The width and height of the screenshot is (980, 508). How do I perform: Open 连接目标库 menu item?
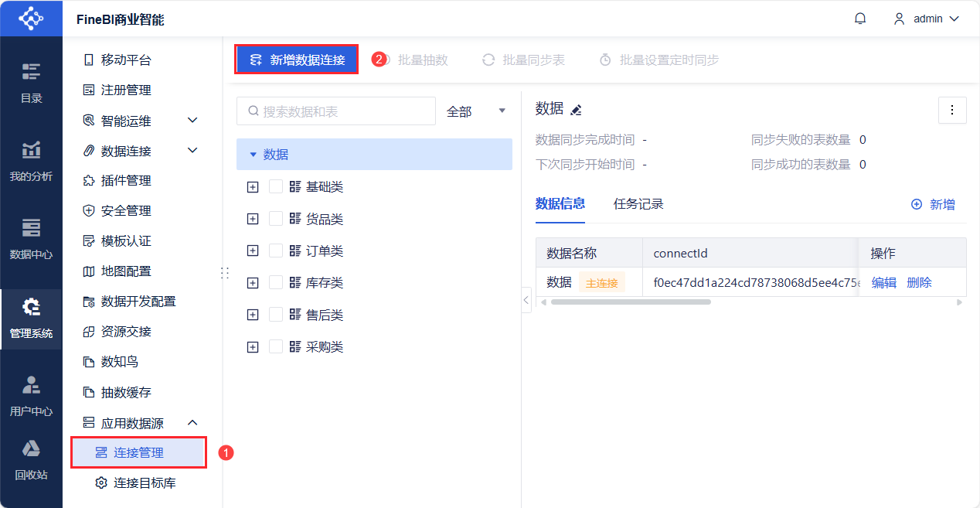(x=144, y=483)
